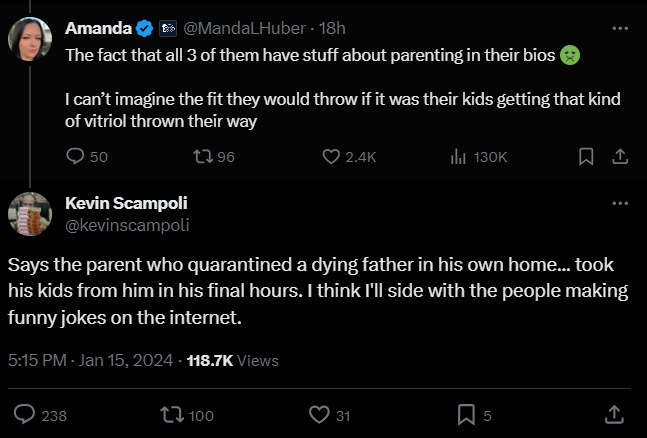Retweet Amanda's post
Viewport: 647px width, 438px height.
[200, 156]
